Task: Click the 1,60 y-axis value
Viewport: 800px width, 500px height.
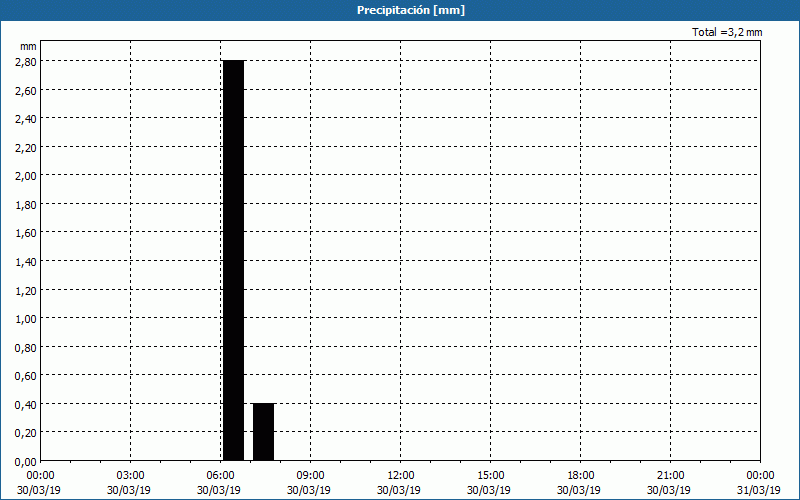Action: [27, 233]
